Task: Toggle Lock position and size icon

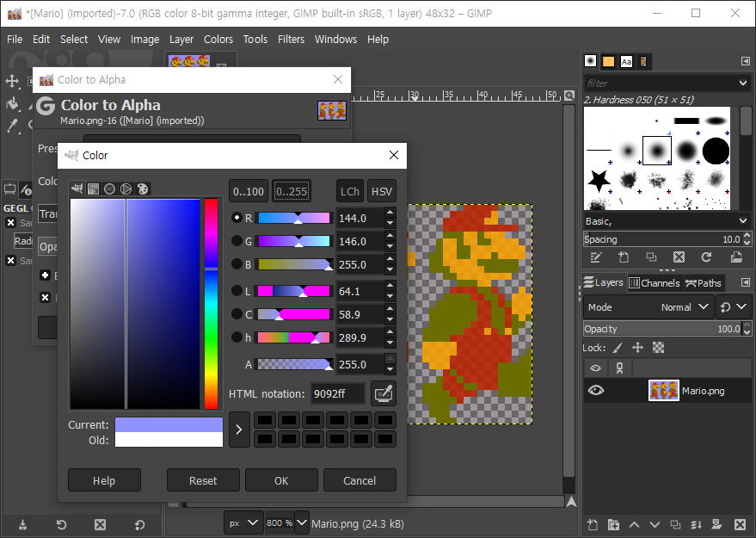Action: [x=637, y=348]
